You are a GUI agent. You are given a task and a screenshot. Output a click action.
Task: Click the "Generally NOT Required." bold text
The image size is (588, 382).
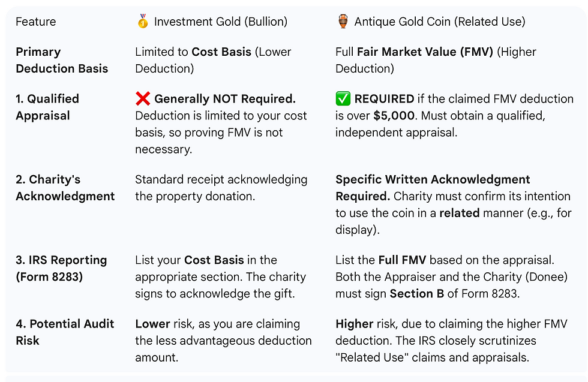pyautogui.click(x=224, y=99)
